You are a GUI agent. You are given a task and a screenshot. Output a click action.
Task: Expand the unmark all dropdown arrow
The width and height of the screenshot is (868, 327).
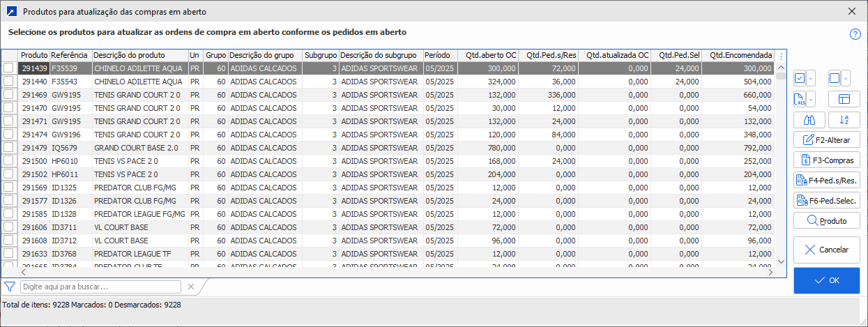point(846,78)
